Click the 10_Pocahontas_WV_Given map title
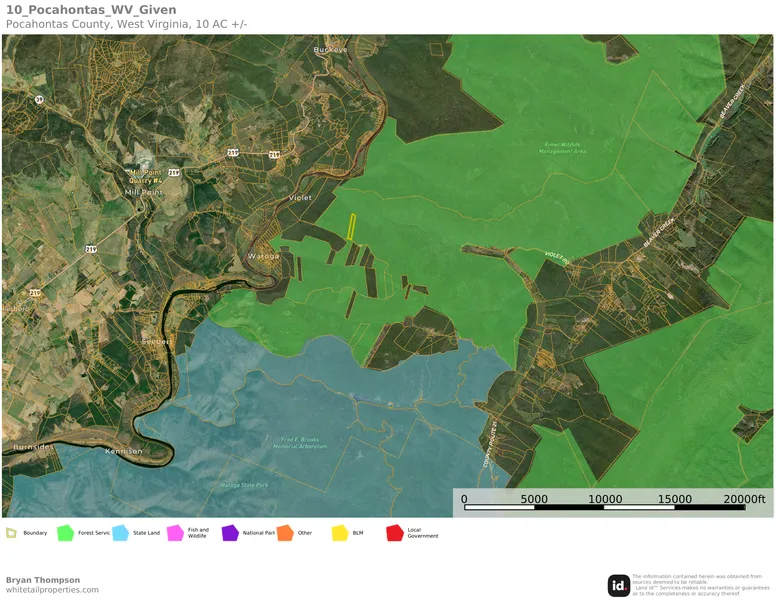This screenshot has height=600, width=776. pos(91,10)
